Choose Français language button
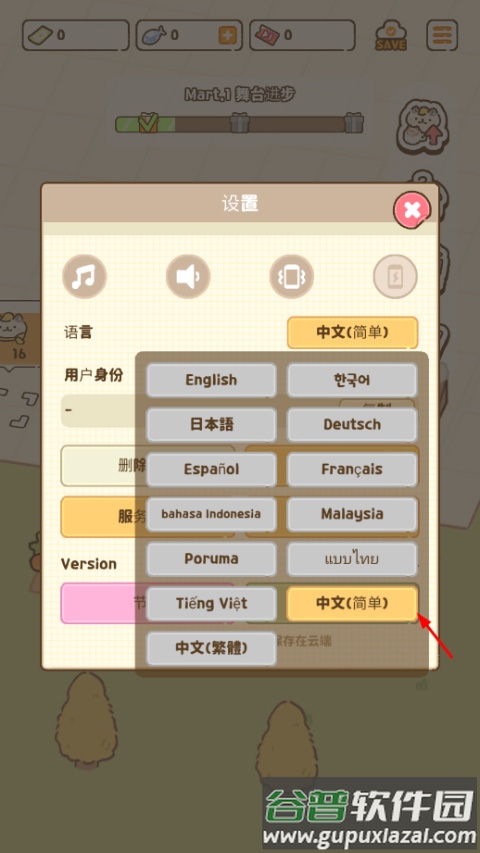The image size is (480, 853). point(352,469)
